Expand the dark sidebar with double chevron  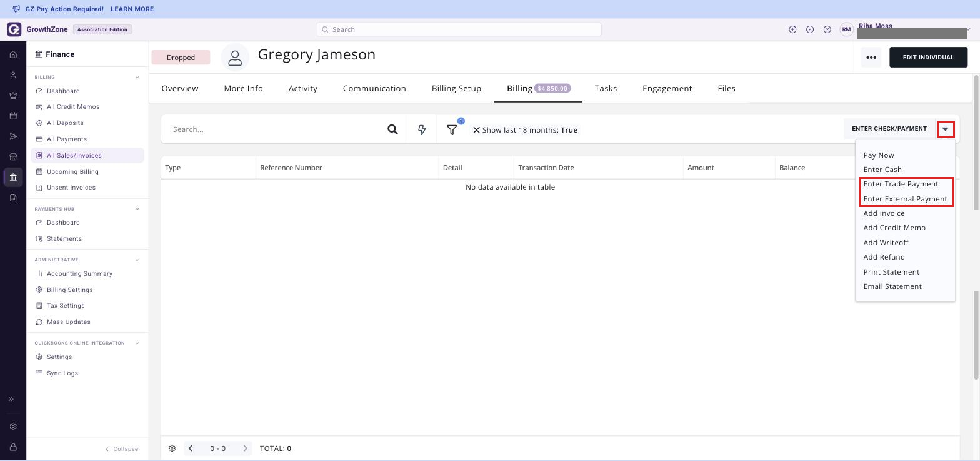[x=11, y=399]
